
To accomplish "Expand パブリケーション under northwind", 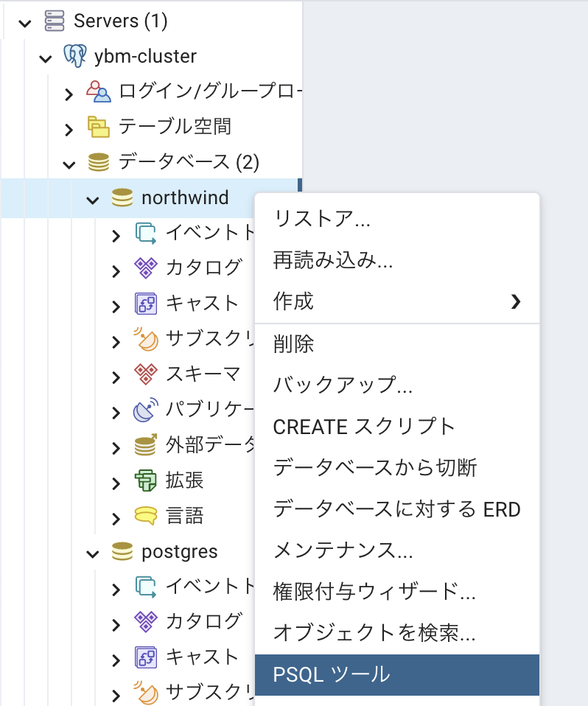I will (x=116, y=413).
